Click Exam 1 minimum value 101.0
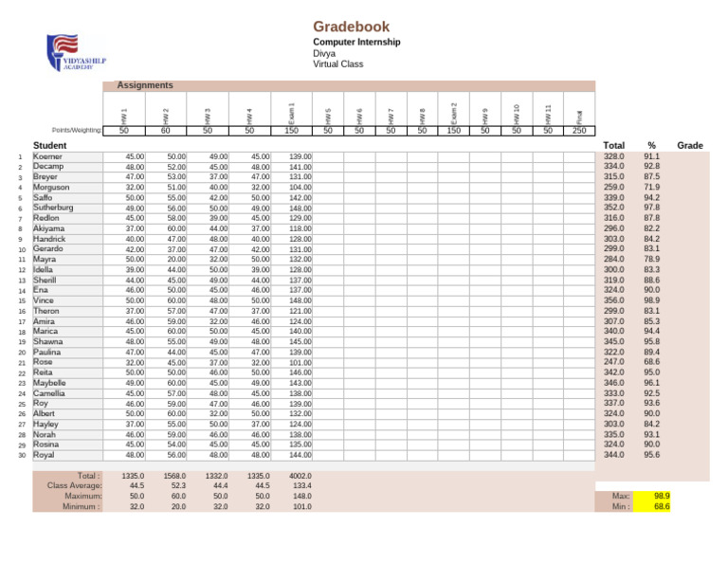 [302, 507]
